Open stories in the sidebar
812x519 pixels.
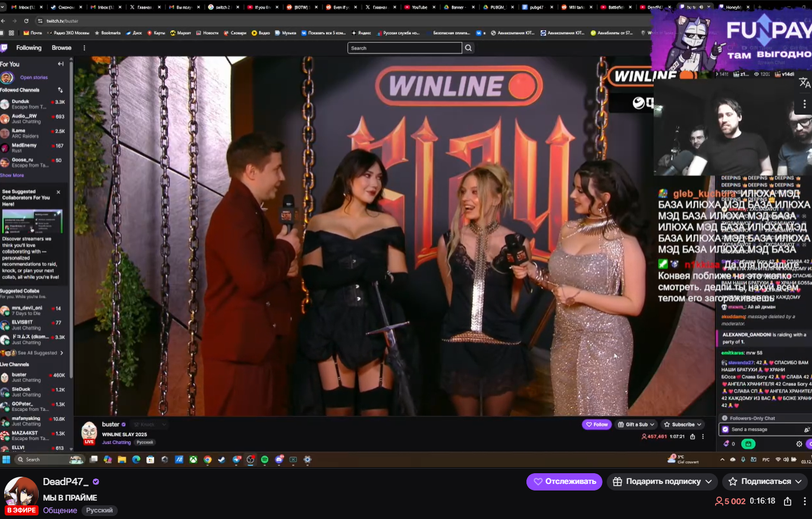click(x=34, y=78)
